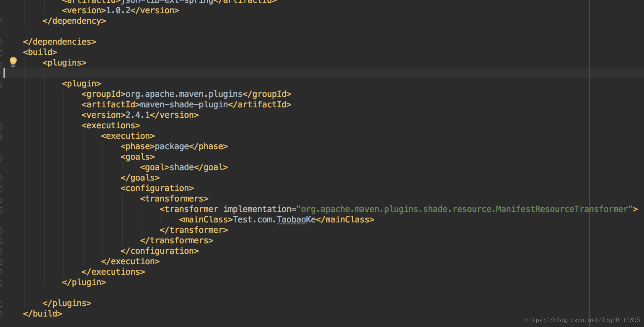Click the yellow lightbulb intention icon

coord(13,62)
